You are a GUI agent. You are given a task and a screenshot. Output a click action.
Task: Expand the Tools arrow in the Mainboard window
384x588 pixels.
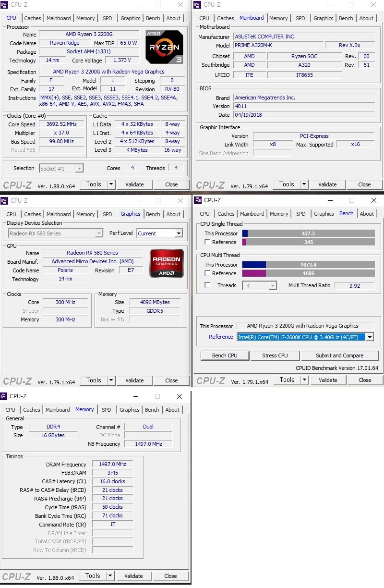tap(304, 184)
